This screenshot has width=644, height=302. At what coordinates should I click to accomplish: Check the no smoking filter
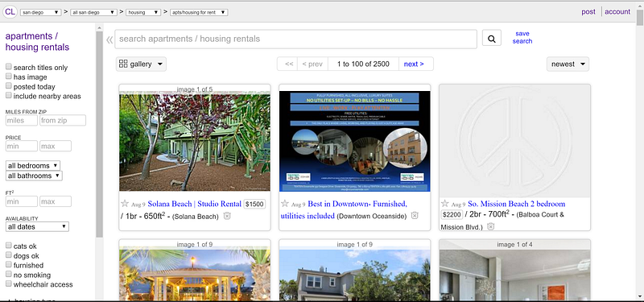[x=9, y=274]
